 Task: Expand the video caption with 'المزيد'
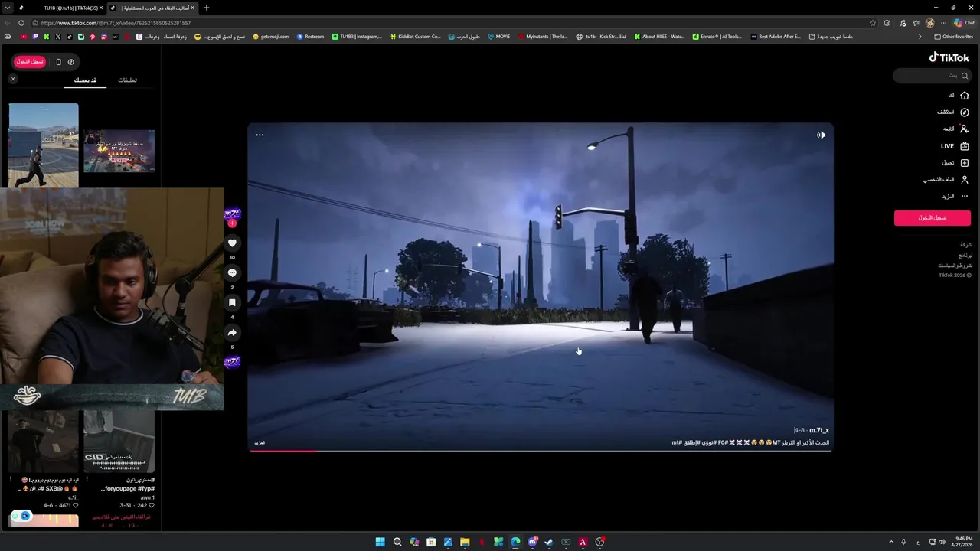pyautogui.click(x=260, y=443)
